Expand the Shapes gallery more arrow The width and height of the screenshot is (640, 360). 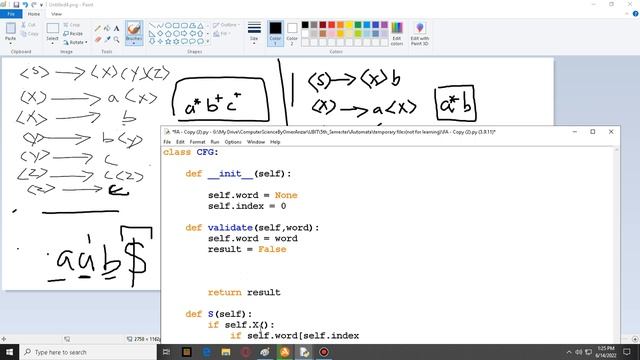click(x=207, y=41)
